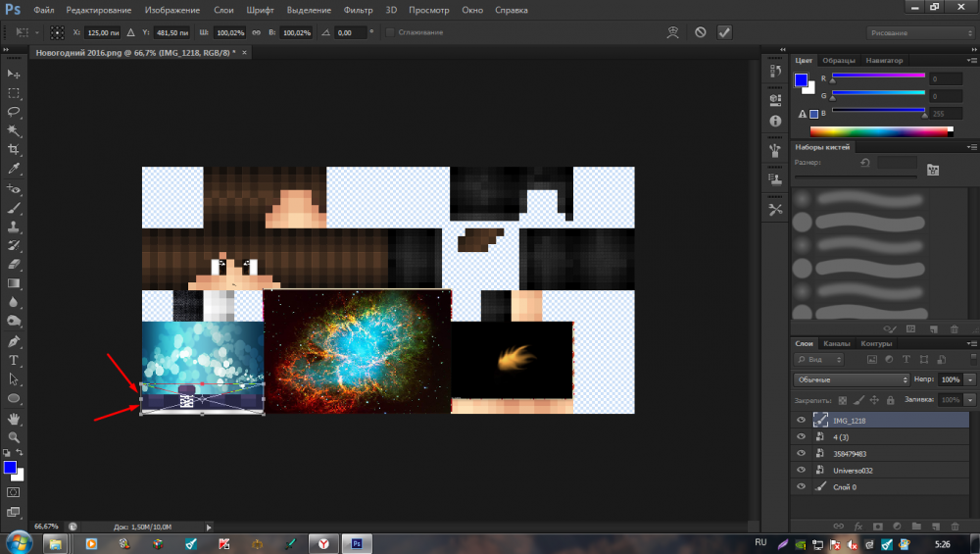980x554 pixels.
Task: Commit the transform with the checkmark
Action: (x=724, y=32)
